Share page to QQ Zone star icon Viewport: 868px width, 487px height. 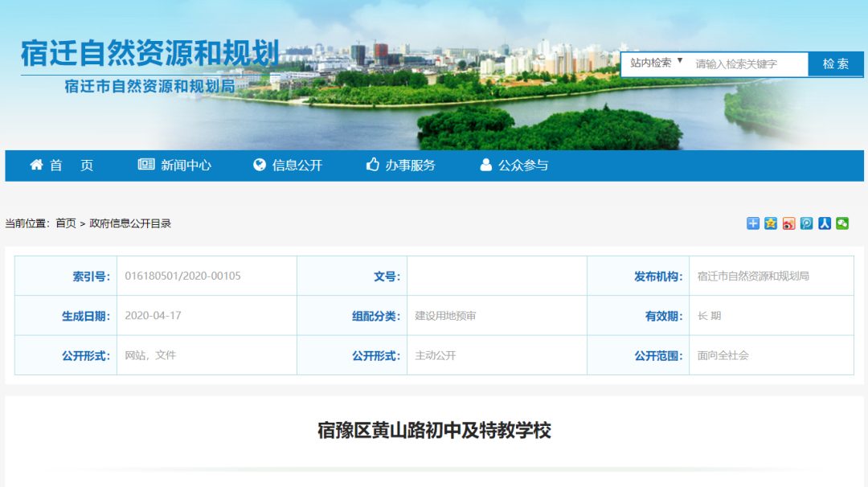[x=771, y=223]
